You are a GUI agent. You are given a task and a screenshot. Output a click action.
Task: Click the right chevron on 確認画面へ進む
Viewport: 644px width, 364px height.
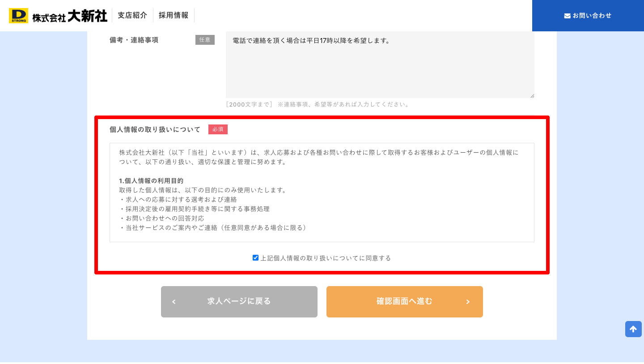click(468, 302)
